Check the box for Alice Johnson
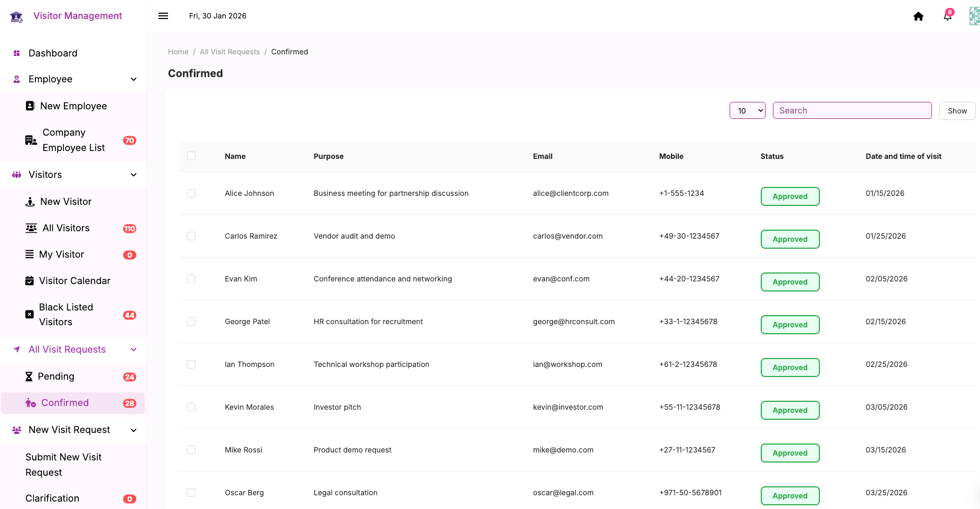Image resolution: width=980 pixels, height=509 pixels. tap(191, 193)
